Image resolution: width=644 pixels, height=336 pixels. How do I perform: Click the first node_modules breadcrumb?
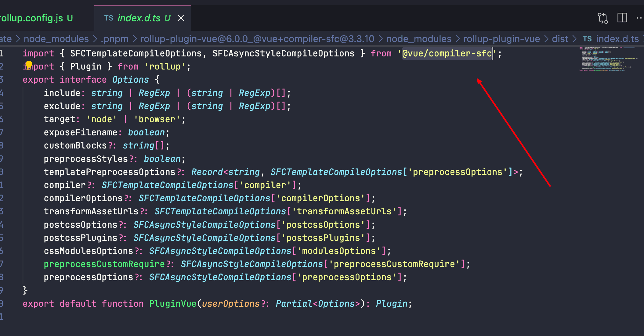click(56, 39)
